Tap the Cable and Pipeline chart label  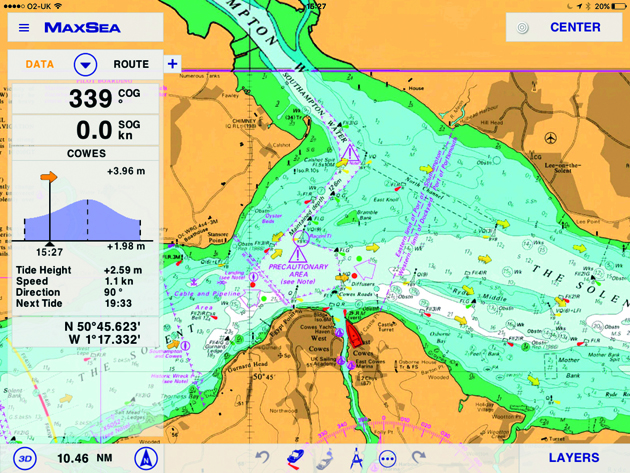tap(207, 293)
